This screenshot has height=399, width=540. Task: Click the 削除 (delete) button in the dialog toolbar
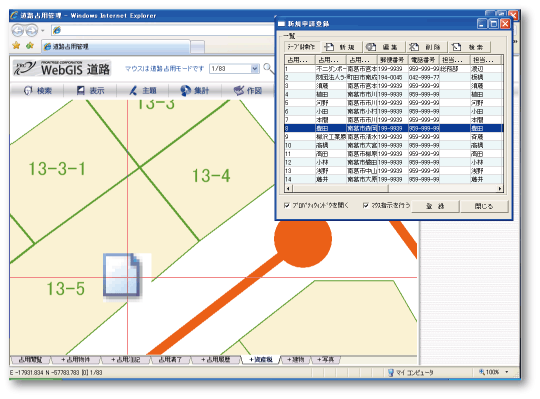(426, 47)
